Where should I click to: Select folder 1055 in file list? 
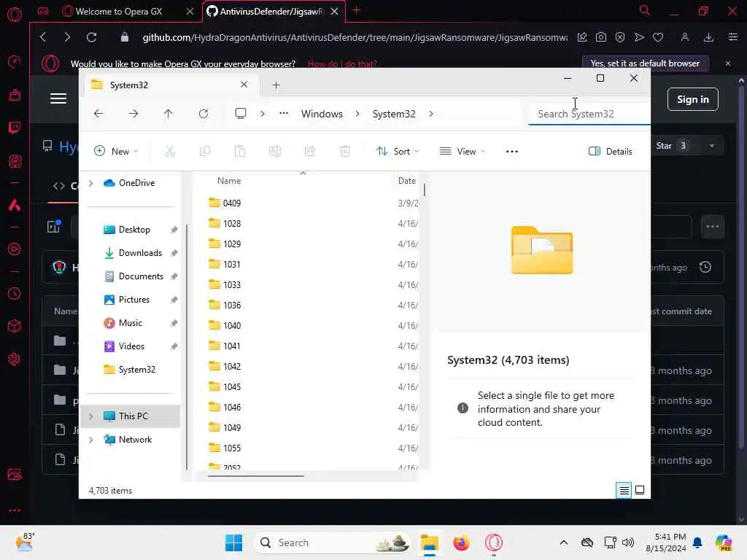pos(232,448)
